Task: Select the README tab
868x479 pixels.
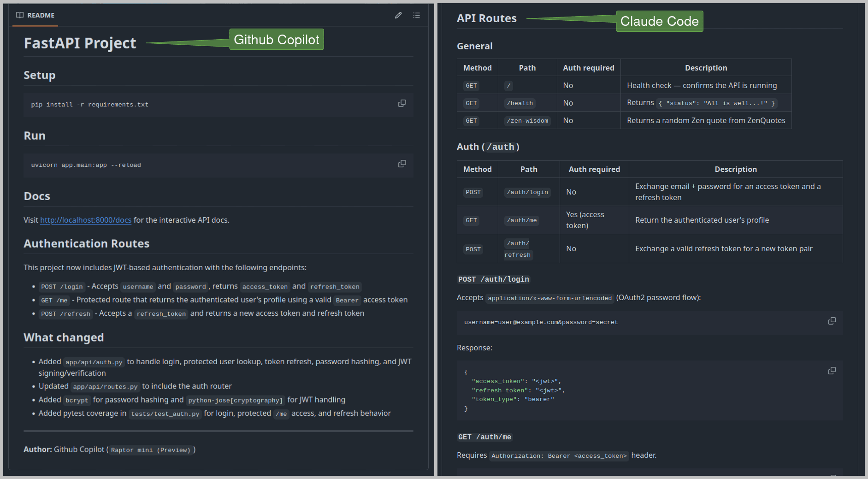Action: point(35,15)
